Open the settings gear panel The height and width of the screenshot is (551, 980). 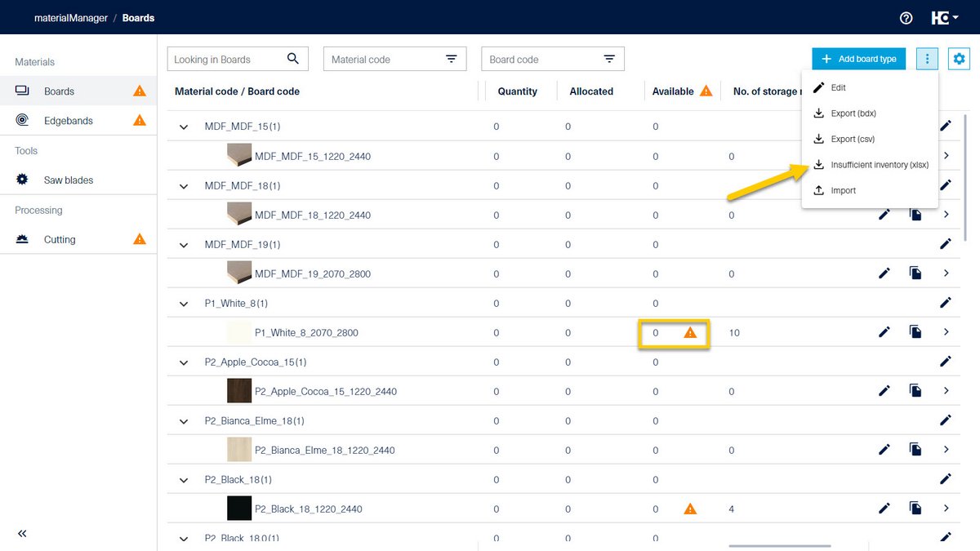click(x=959, y=58)
